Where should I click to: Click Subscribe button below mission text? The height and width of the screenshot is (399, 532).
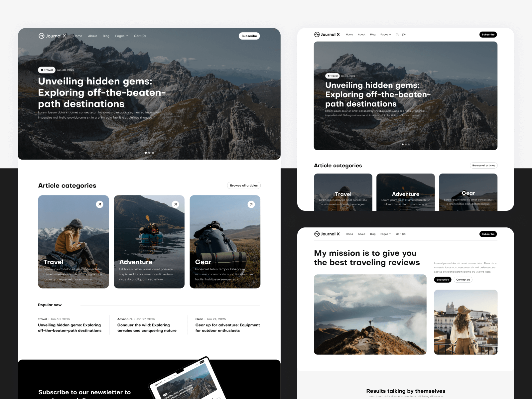tap(443, 280)
